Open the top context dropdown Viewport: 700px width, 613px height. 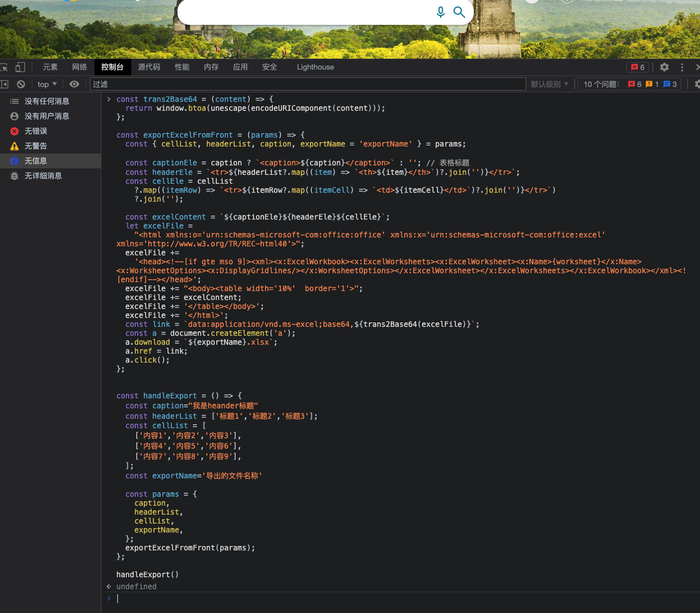47,84
